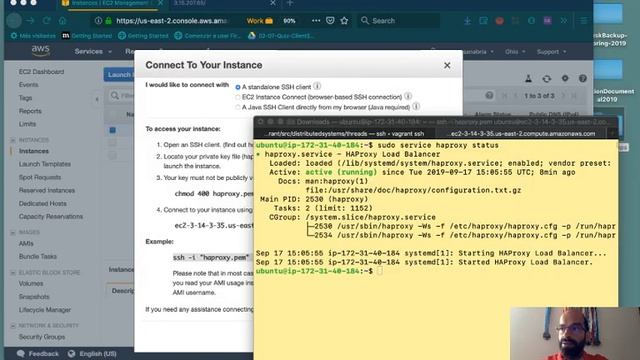Open Snapshots in the sidebar
This screenshot has width=640, height=360.
tap(34, 297)
